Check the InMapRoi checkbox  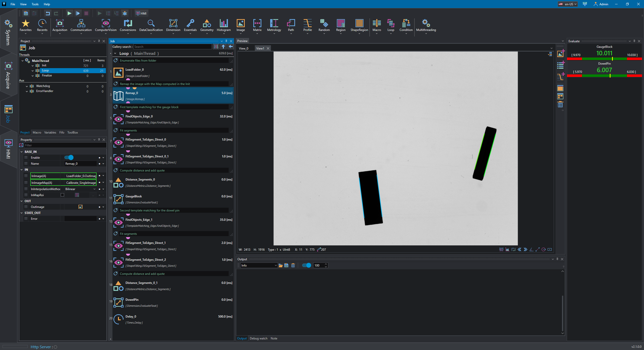pos(62,195)
